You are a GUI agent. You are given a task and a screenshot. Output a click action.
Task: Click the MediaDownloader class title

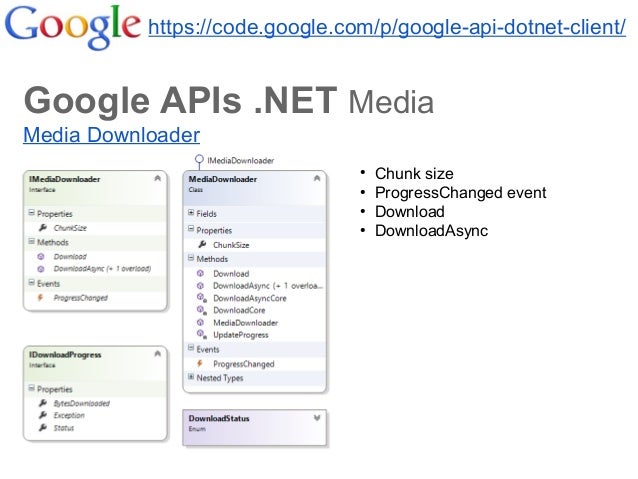(x=223, y=179)
